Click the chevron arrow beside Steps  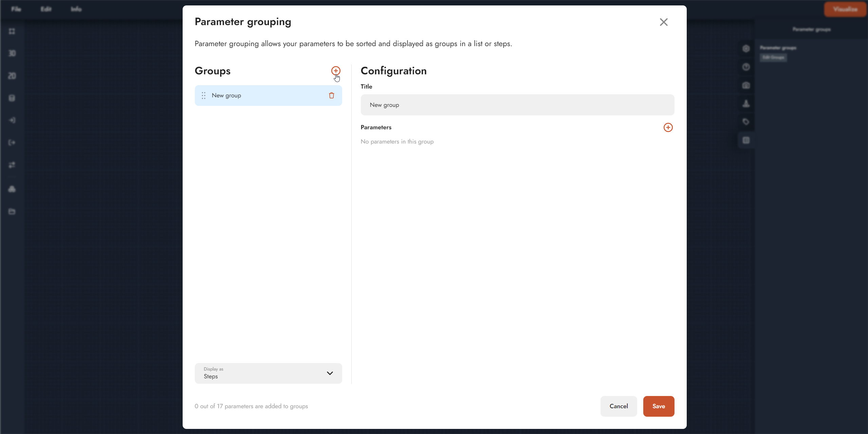click(330, 373)
